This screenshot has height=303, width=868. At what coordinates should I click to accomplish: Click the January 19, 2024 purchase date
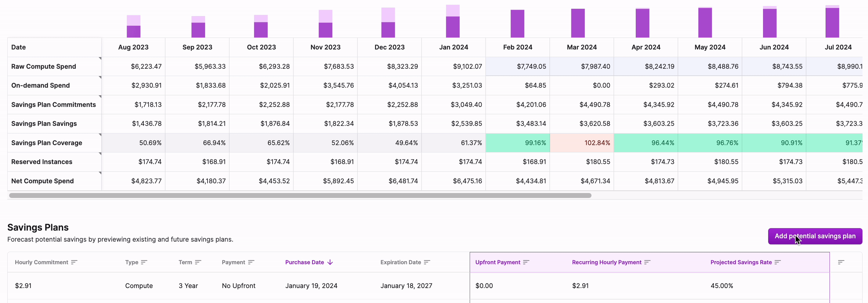[311, 286]
